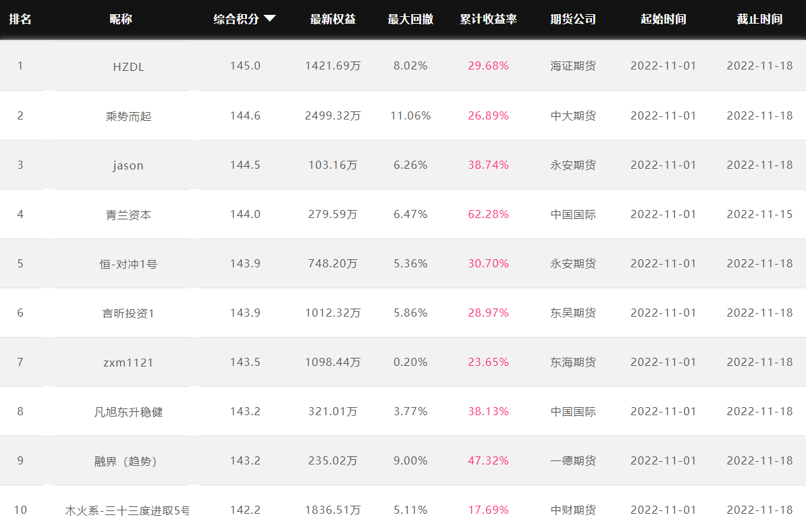This screenshot has width=806, height=532.
Task: Select the score 144.0
Action: click(245, 214)
